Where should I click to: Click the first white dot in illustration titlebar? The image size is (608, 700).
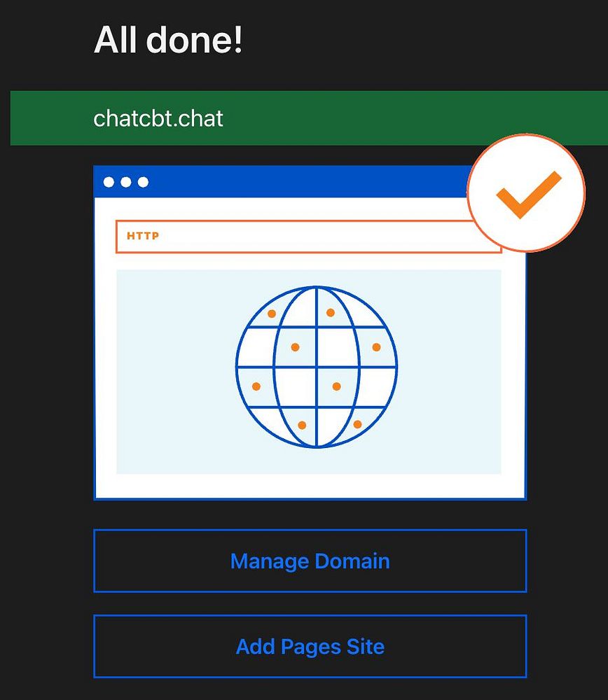tap(109, 182)
